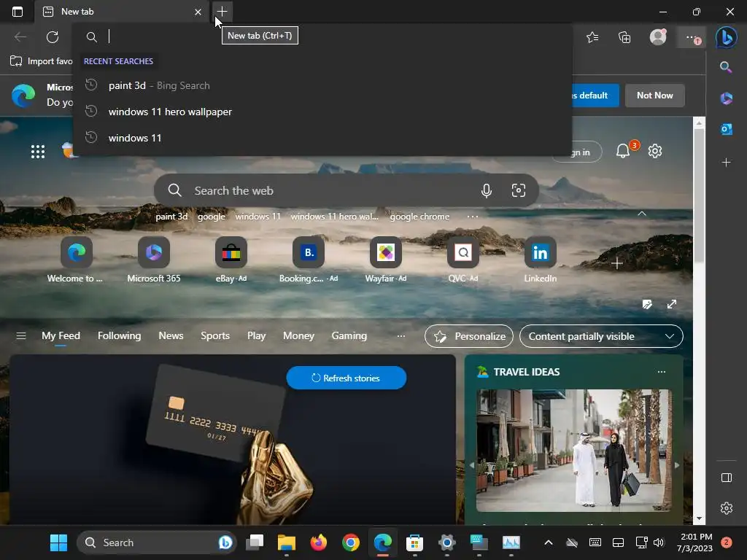The image size is (747, 560).
Task: Switch to the Money tab
Action: tap(298, 335)
